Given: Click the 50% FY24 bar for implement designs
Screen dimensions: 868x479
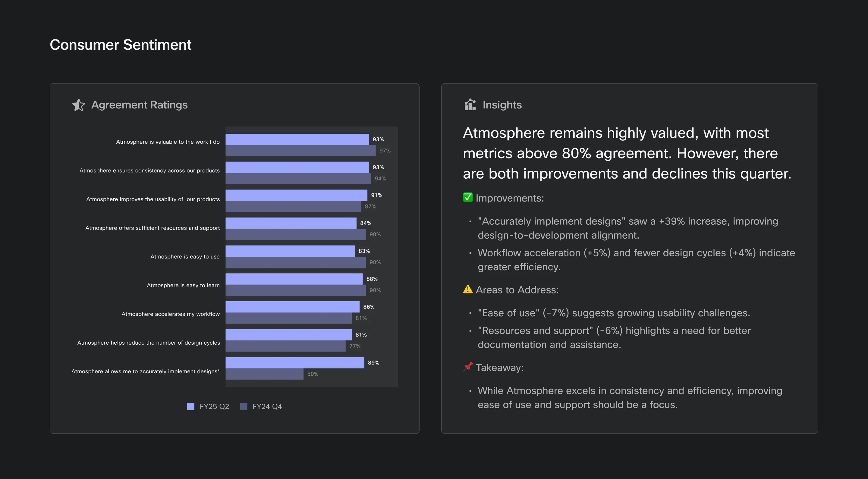Looking at the screenshot, I should point(264,374).
